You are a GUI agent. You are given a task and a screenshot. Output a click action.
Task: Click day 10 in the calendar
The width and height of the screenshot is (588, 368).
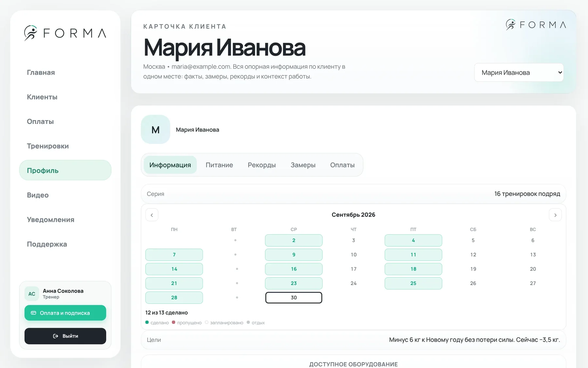click(353, 255)
